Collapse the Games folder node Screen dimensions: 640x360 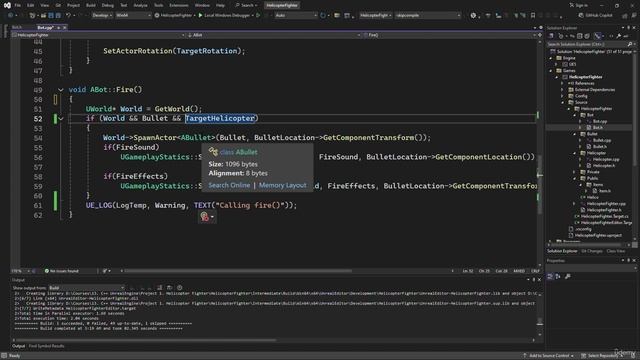pos(551,71)
